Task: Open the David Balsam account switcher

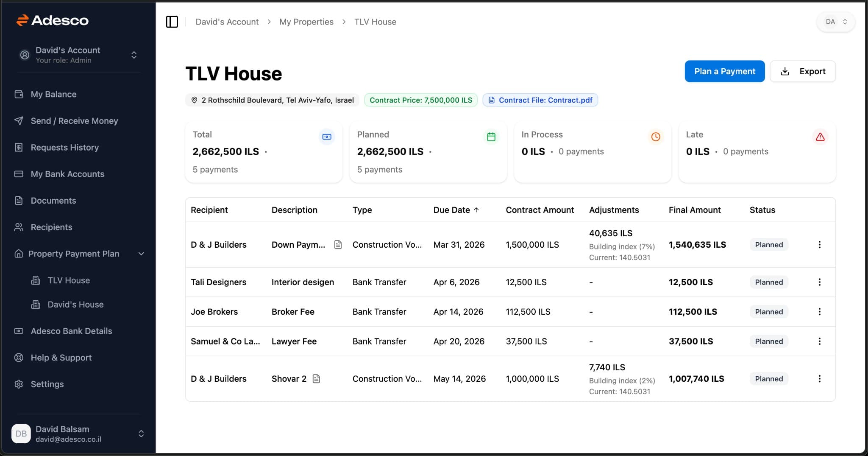Action: click(141, 434)
